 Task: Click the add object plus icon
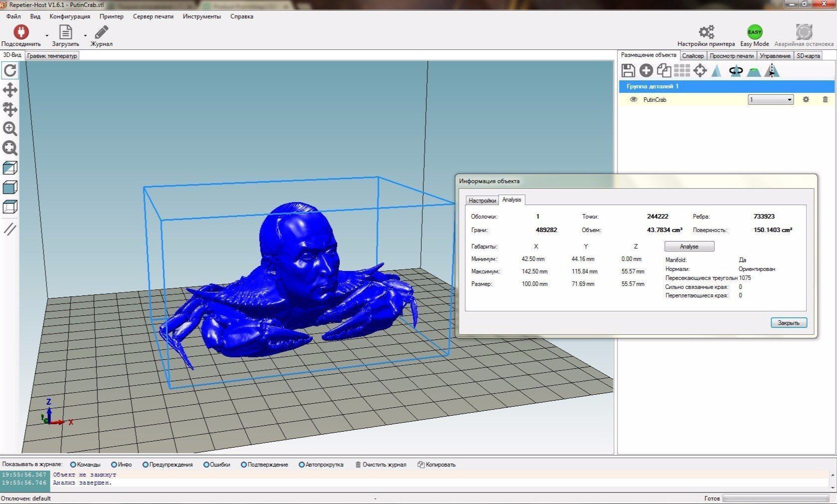(646, 71)
